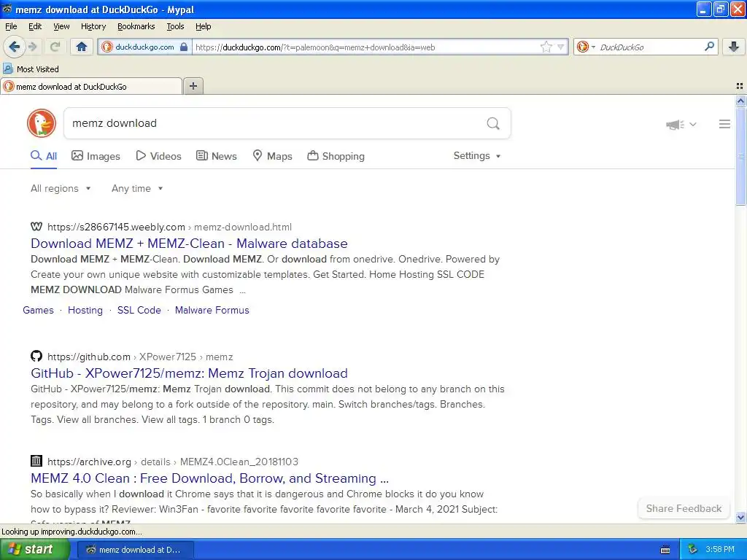Select the Mypal taskbar button

[x=135, y=550]
